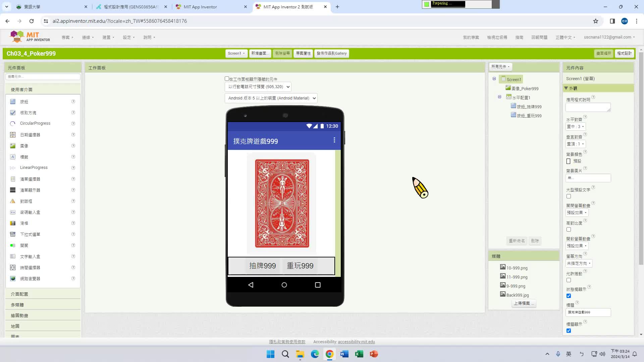Select the Switch component icon in palette

pyautogui.click(x=13, y=245)
